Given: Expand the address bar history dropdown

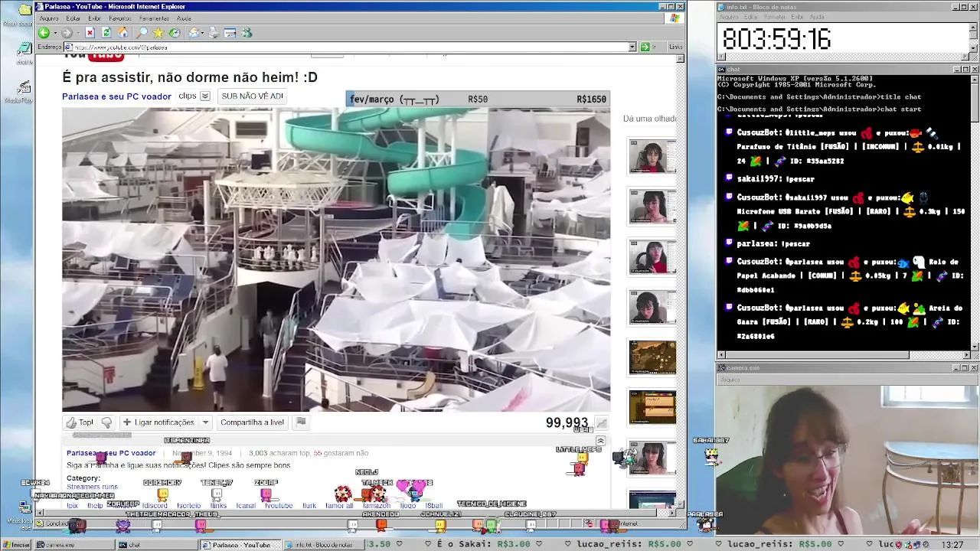Looking at the screenshot, I should coord(632,47).
